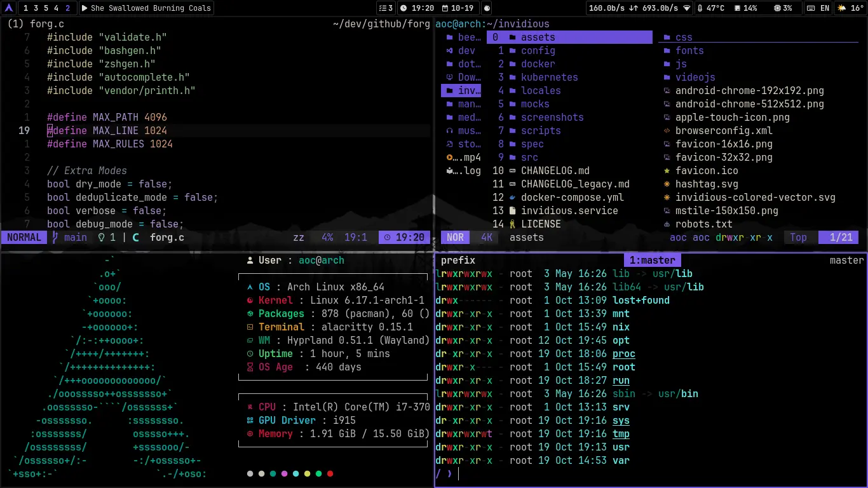
Task: Select the highlighted inv… folder in parent column
Action: [x=461, y=91]
